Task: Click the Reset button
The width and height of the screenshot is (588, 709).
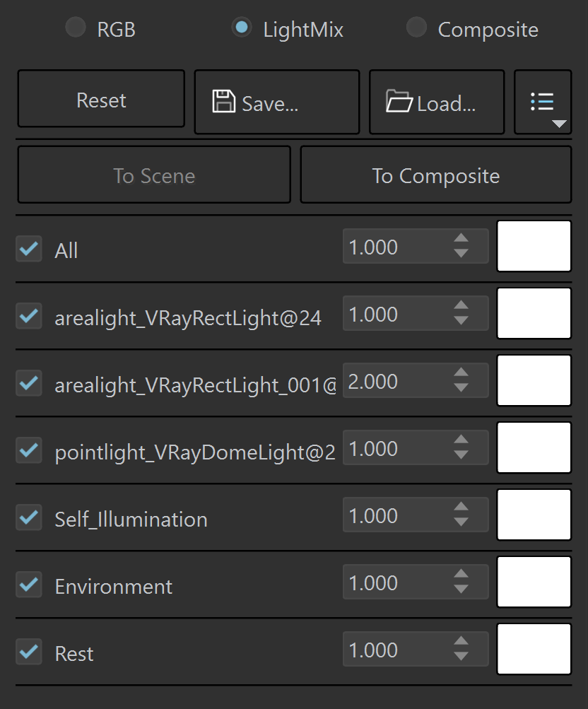Action: 101,99
